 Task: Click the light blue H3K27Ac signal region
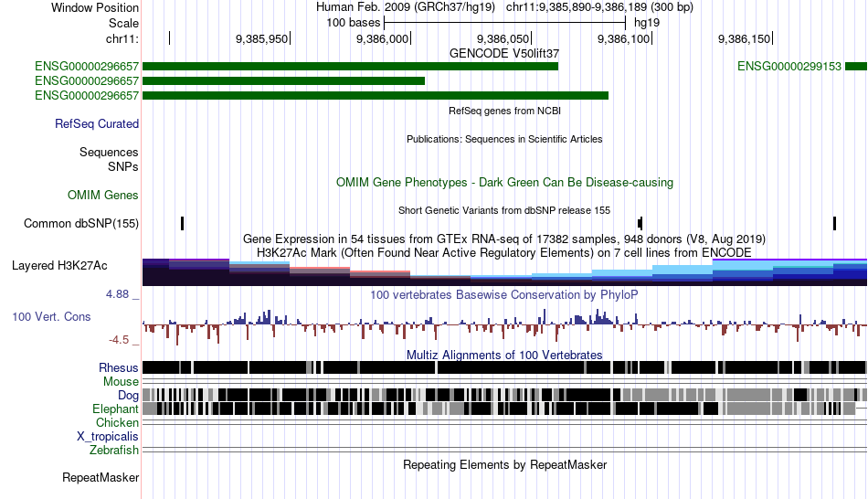point(682,270)
